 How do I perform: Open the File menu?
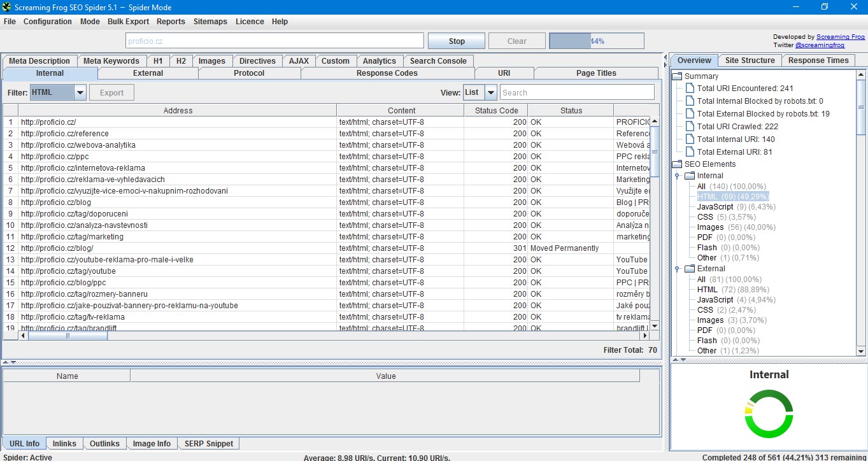[x=10, y=22]
